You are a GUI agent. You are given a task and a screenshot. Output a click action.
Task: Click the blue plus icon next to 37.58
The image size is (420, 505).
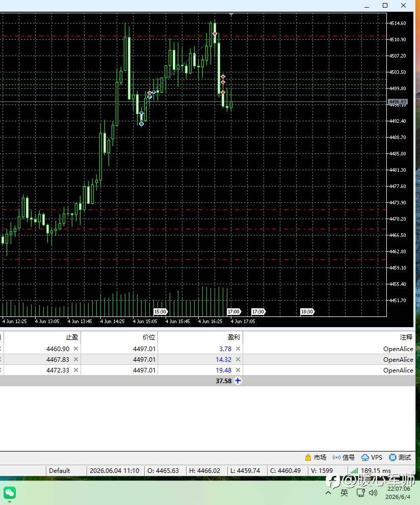[238, 381]
